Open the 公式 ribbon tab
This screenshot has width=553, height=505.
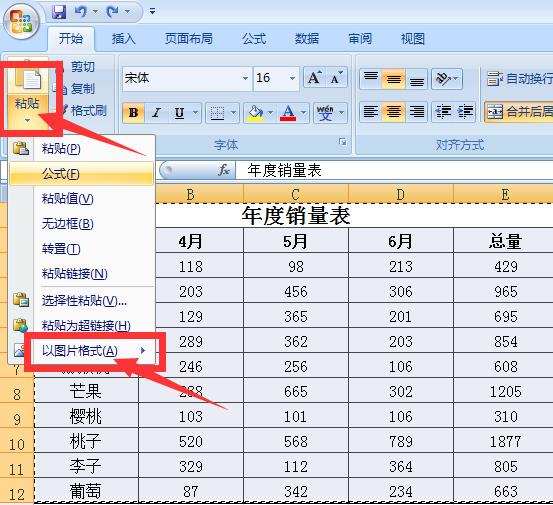pyautogui.click(x=254, y=38)
